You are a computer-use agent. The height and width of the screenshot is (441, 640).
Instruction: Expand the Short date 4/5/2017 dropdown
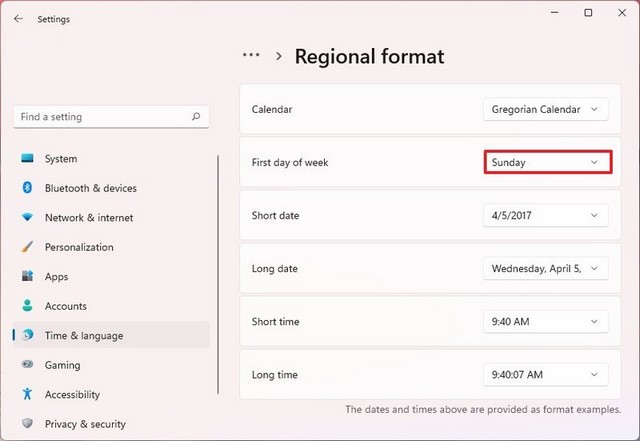click(546, 215)
